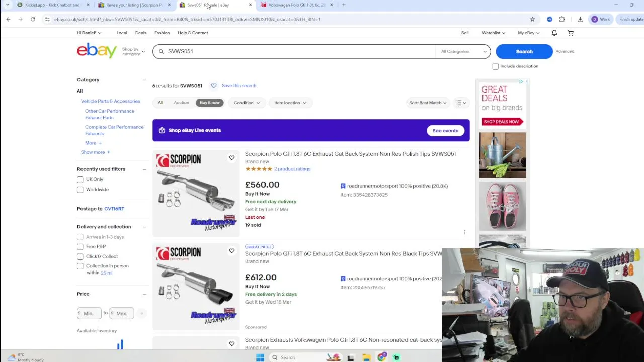Enable the Click & Collect filter
The width and height of the screenshot is (644, 362).
80,256
